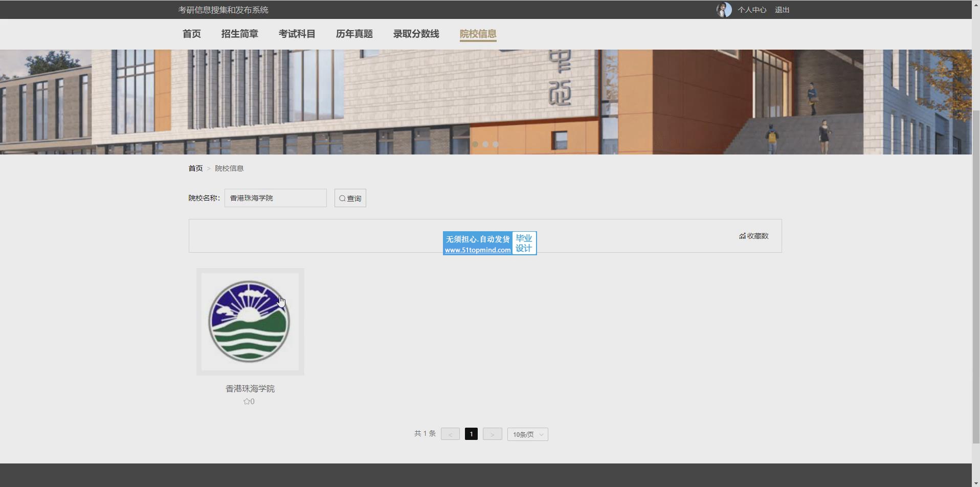
Task: Open the 考试科目 navigation tab
Action: point(297,34)
